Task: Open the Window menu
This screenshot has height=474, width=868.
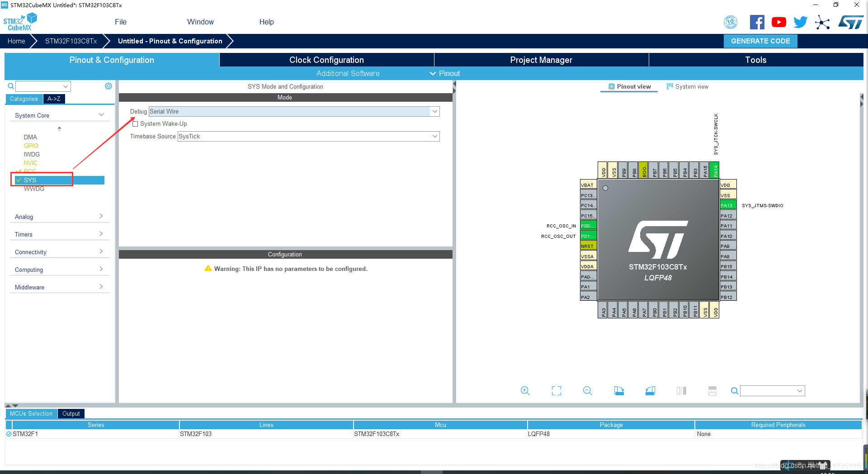Action: pos(200,22)
